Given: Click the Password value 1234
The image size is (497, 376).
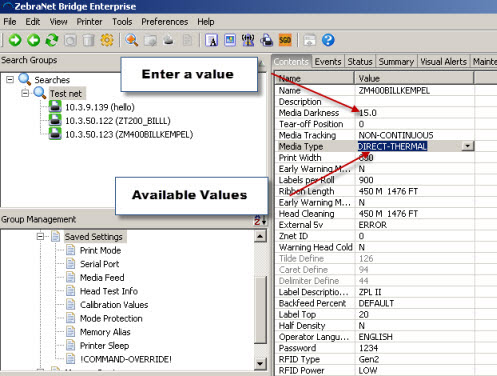Looking at the screenshot, I should pos(368,348).
